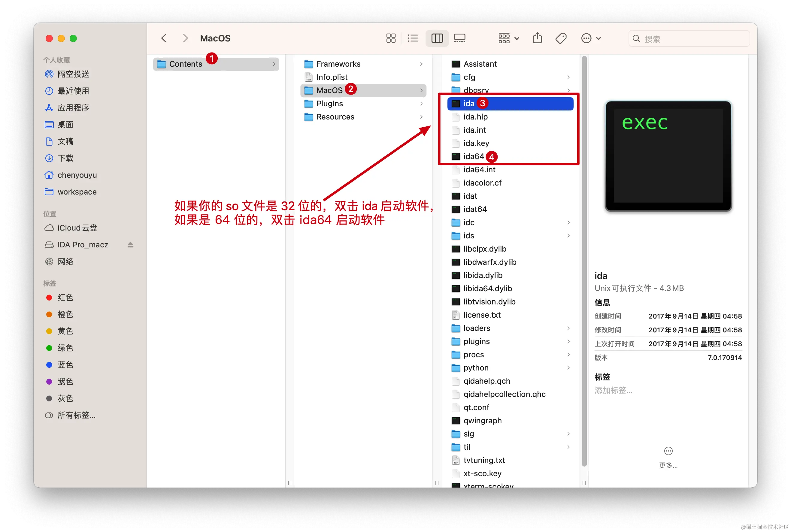Viewport: 791px width, 532px height.
Task: Switch to list view
Action: point(413,38)
